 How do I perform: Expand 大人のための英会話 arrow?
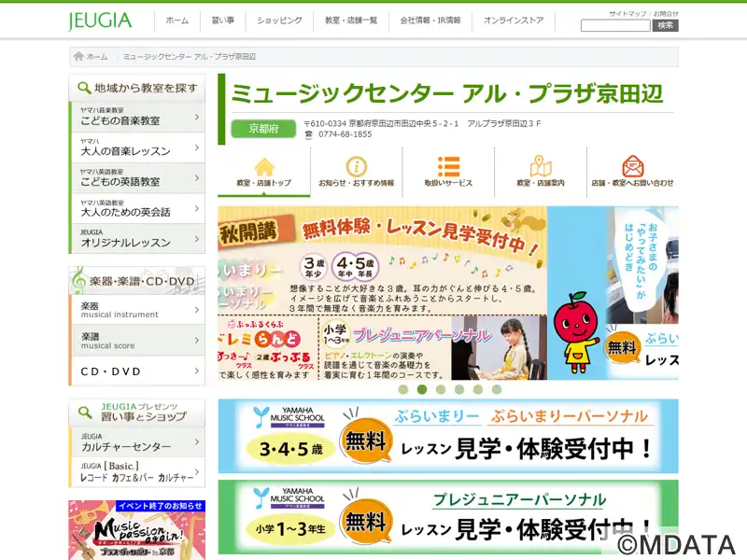197,208
